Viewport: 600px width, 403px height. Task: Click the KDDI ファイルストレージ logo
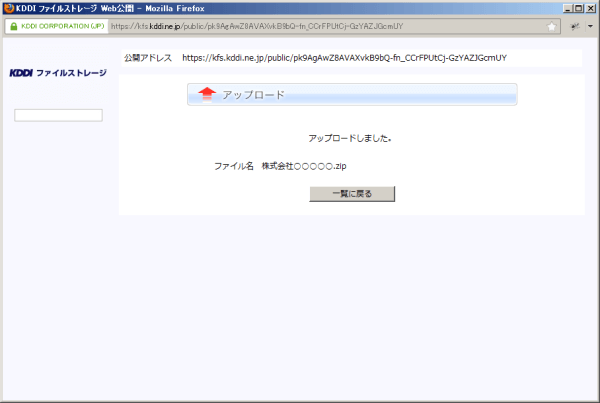coord(57,73)
